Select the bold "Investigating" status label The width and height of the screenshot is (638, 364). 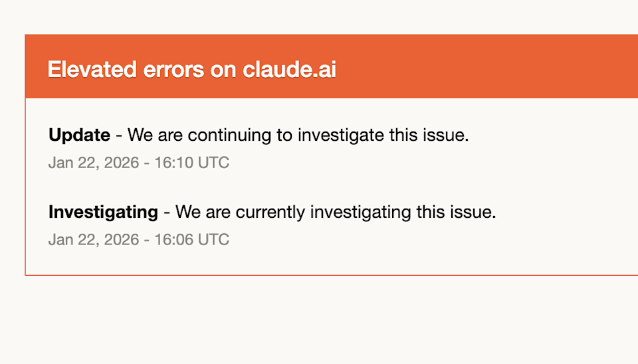click(103, 212)
